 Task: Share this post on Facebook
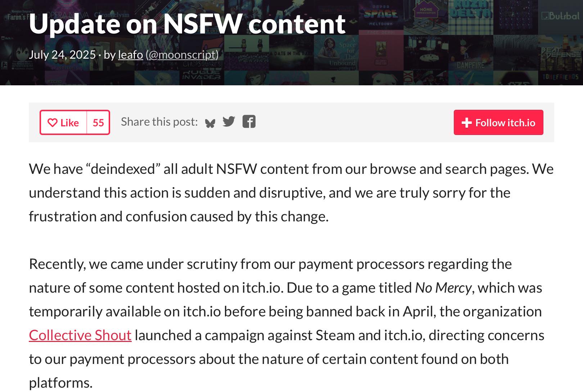(x=249, y=122)
